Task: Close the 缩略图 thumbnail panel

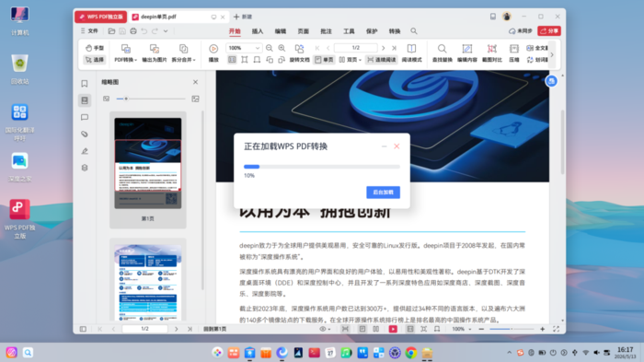Action: coord(195,82)
